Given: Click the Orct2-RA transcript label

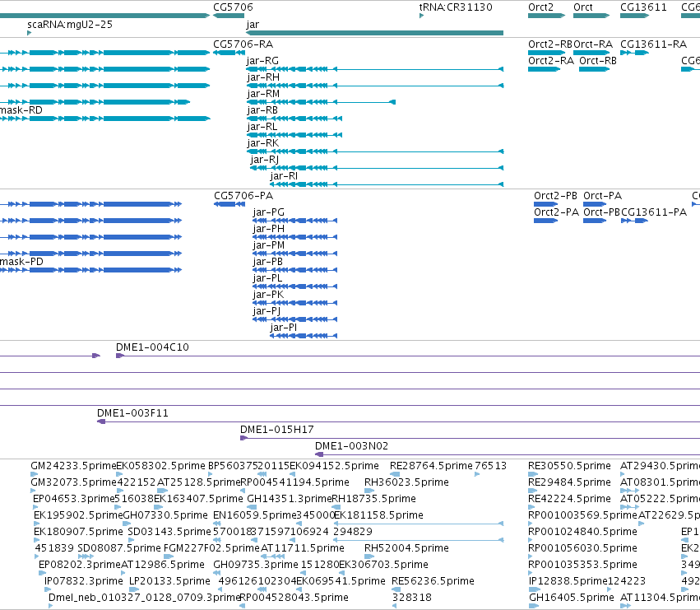Looking at the screenshot, I should click(551, 61).
